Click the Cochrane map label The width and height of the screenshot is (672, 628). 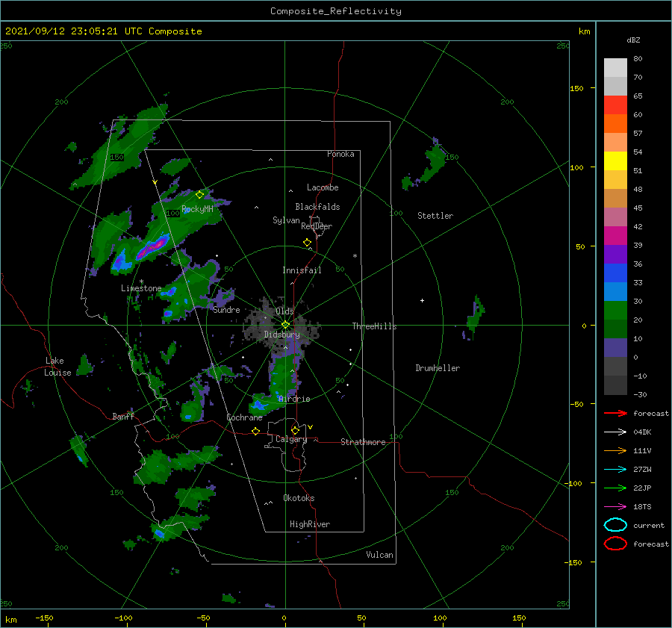click(245, 417)
